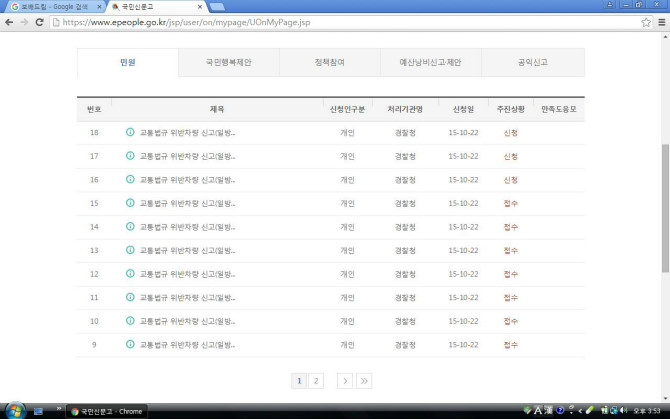The width and height of the screenshot is (670, 419).
Task: Click the date 15-10-22 in row 14
Action: [463, 227]
